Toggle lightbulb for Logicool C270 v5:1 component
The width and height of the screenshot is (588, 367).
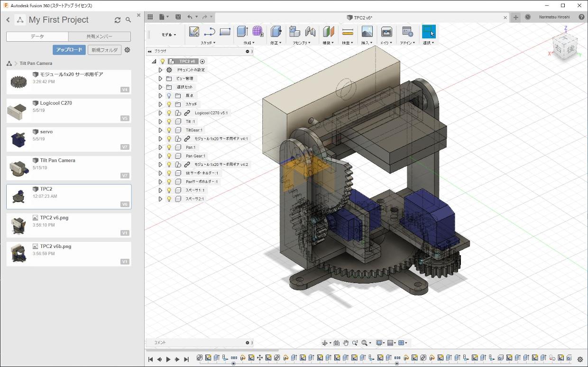169,113
